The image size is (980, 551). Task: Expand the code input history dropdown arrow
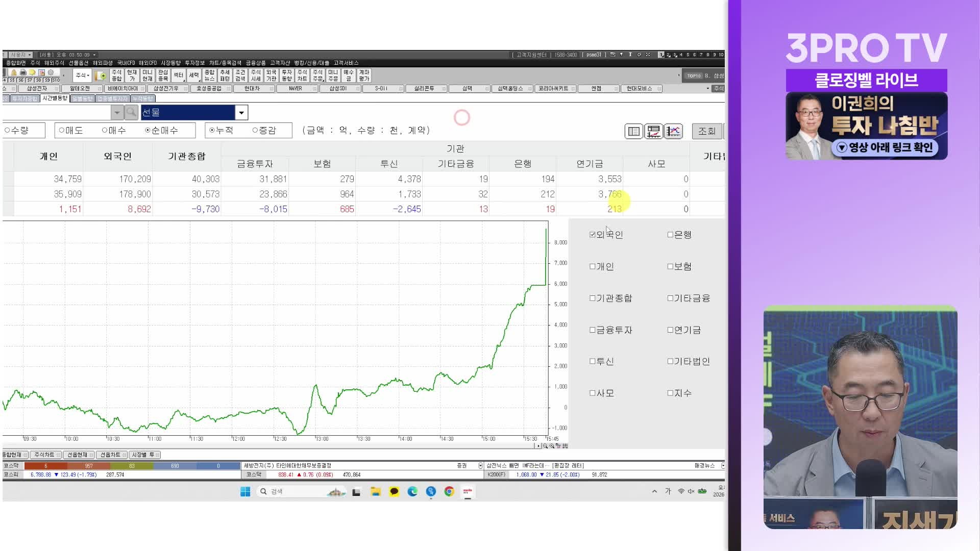click(117, 112)
